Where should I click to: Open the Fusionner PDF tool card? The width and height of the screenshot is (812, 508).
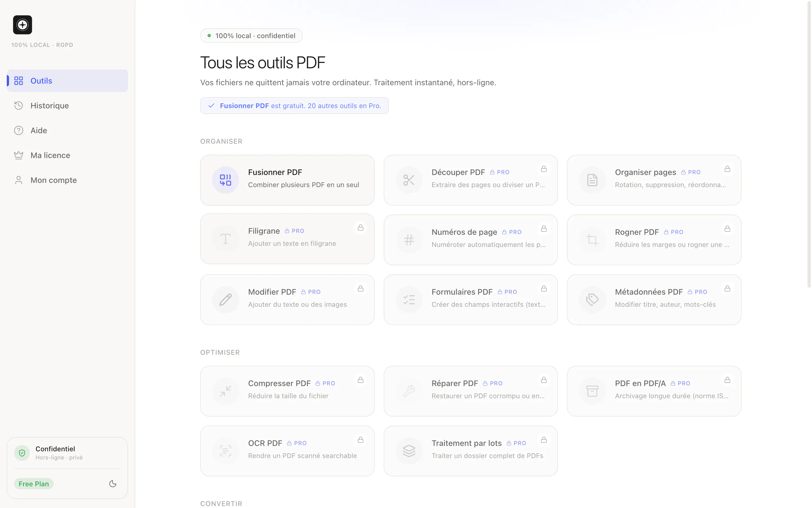[x=287, y=180]
